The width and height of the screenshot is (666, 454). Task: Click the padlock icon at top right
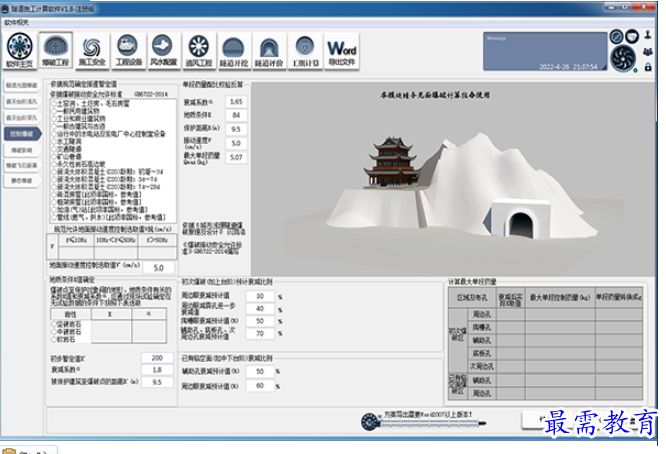pyautogui.click(x=648, y=67)
